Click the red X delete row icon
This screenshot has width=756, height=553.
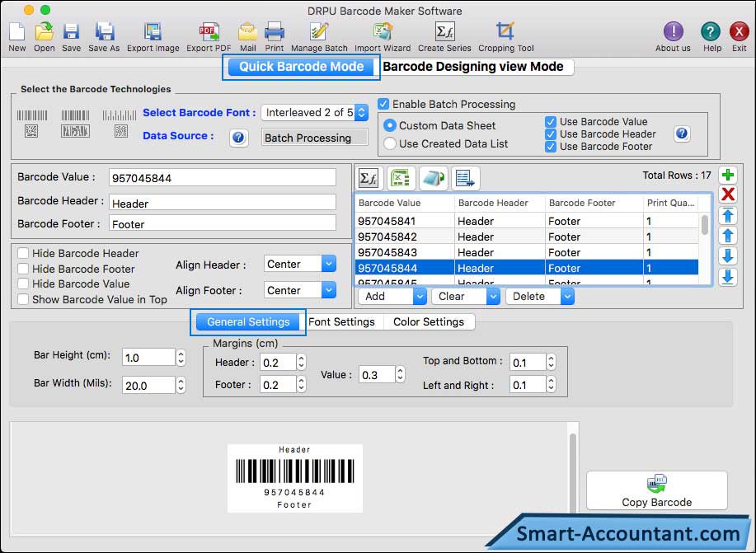[728, 194]
